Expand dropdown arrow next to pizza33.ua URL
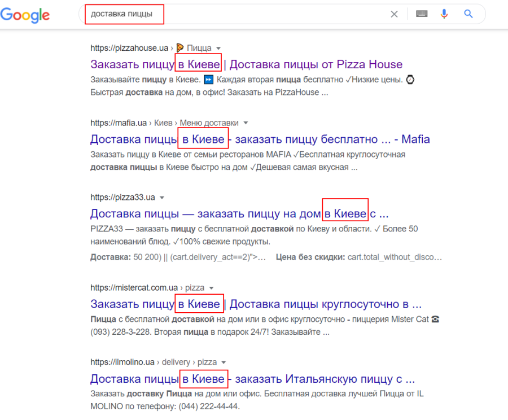 point(162,198)
